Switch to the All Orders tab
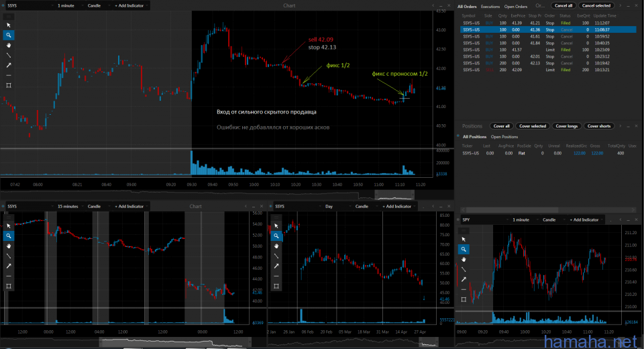 click(x=467, y=7)
